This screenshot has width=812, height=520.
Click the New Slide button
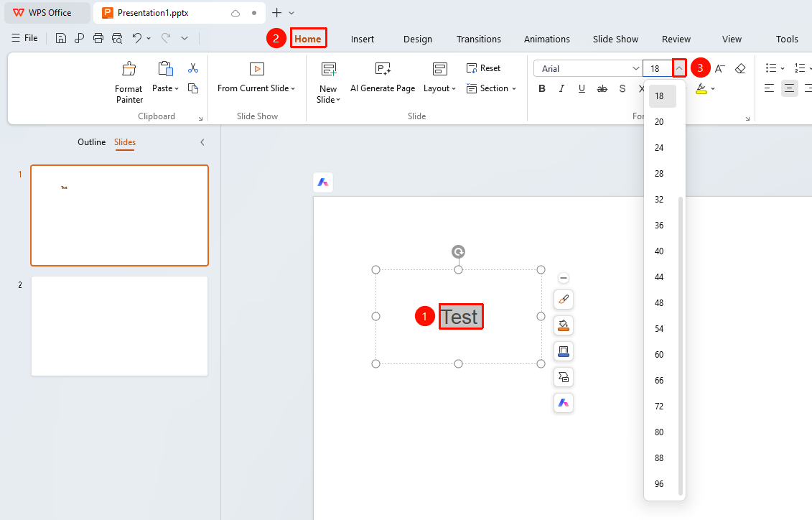point(328,83)
